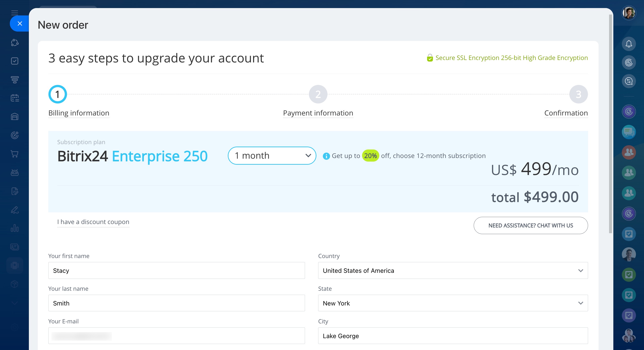644x350 pixels.
Task: Click into the Your E-mail field
Action: pyautogui.click(x=177, y=336)
